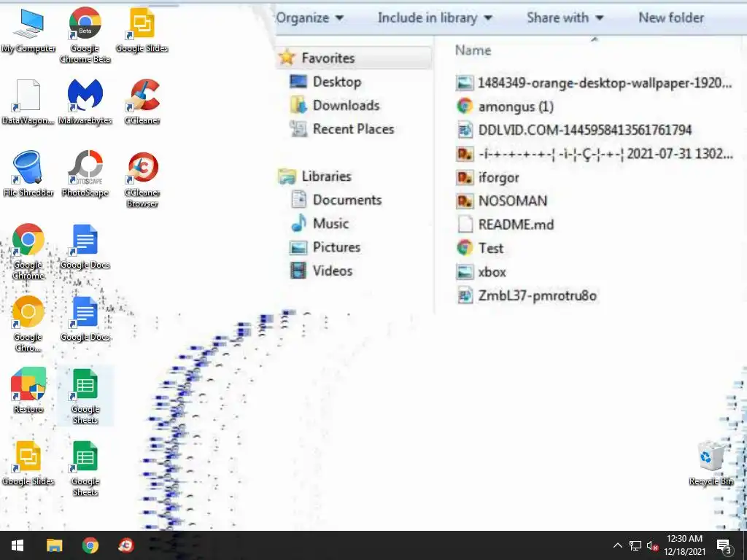Open the CCleaner desktop shortcut
747x560 pixels.
coord(142,101)
